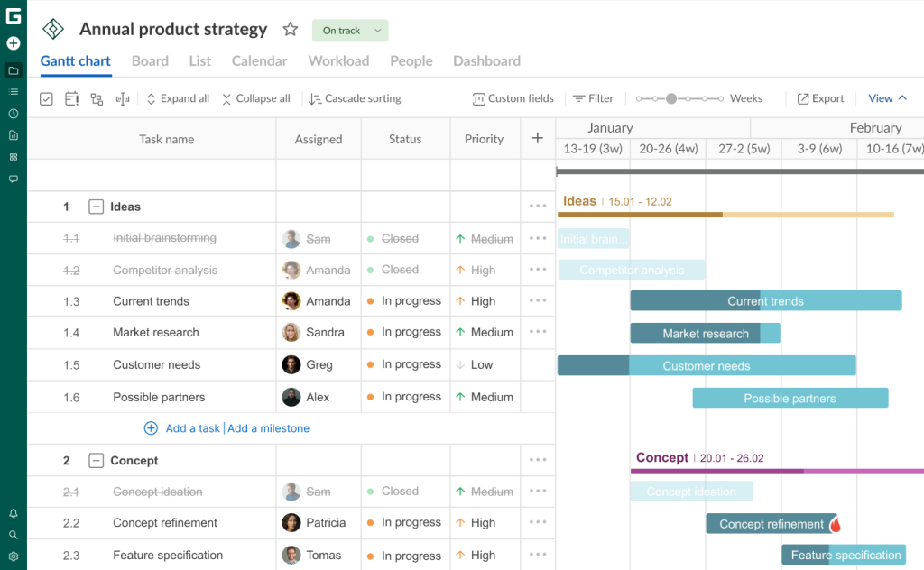Viewport: 924px width, 570px height.
Task: Open search from the bottom sidebar
Action: [13, 533]
